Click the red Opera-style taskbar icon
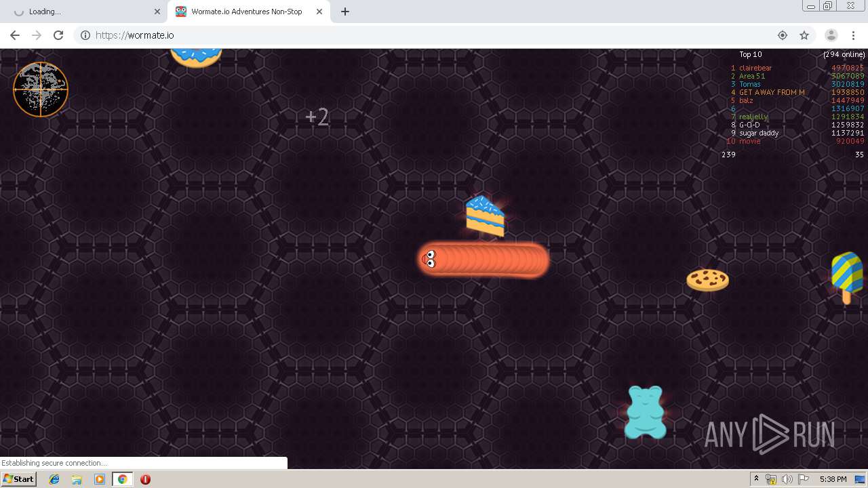This screenshot has height=488, width=868. [145, 479]
